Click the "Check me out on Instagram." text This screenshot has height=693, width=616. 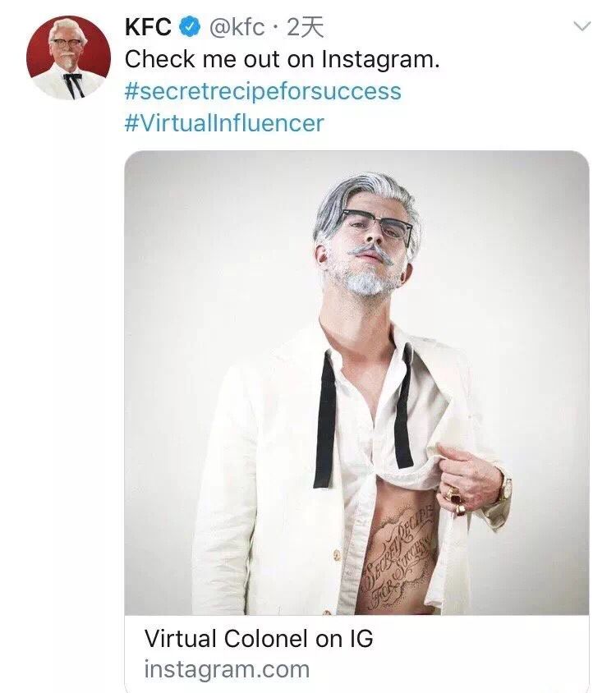(282, 59)
